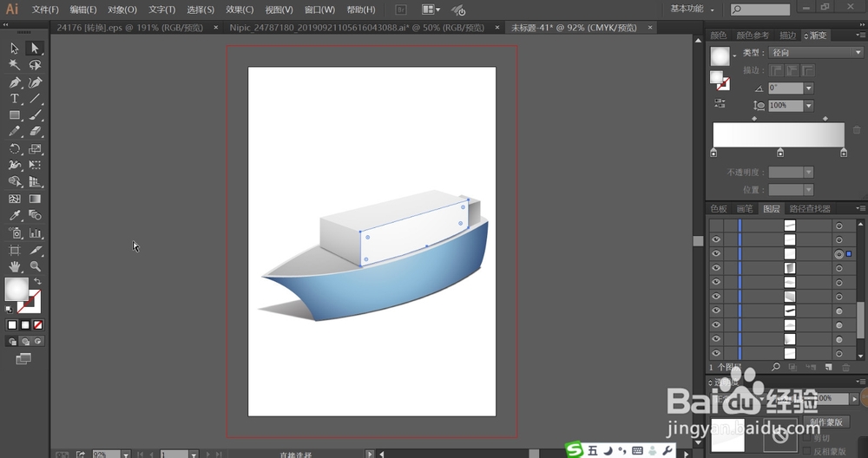Viewport: 868px width, 458px height.
Task: Open the 类型 dropdown showing 径向
Action: [x=815, y=53]
